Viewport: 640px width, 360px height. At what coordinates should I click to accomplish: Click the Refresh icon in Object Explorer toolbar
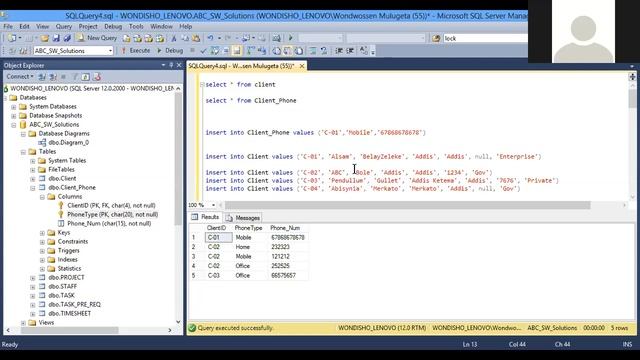click(x=85, y=76)
